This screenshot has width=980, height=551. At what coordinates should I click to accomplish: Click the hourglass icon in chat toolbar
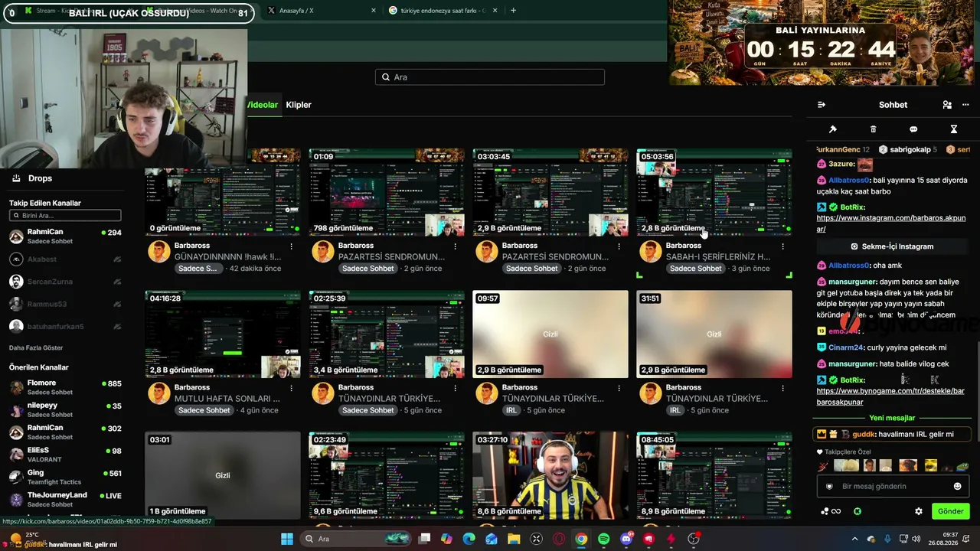pyautogui.click(x=953, y=129)
